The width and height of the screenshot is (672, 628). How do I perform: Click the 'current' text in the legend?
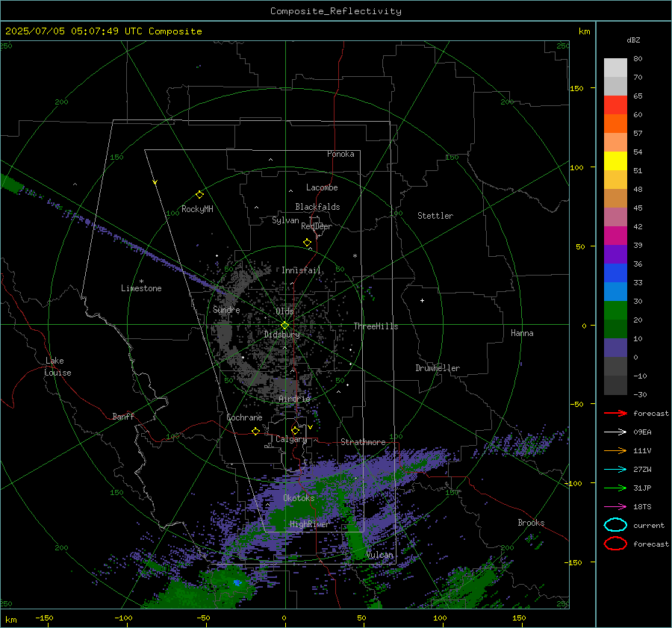pos(649,525)
